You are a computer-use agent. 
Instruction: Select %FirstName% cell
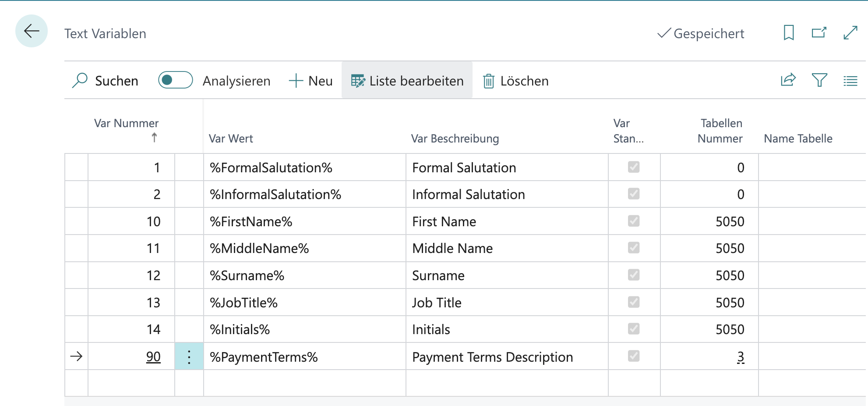coord(305,221)
